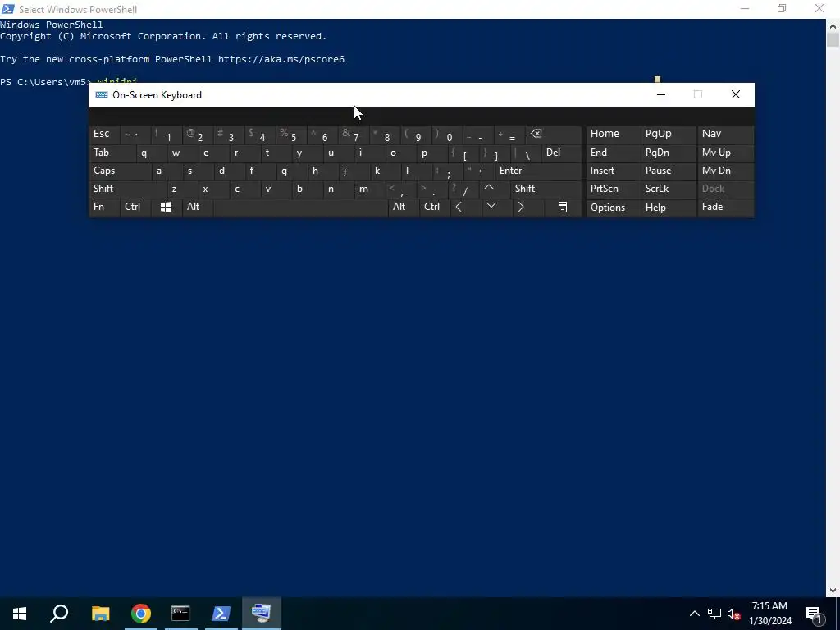Viewport: 840px width, 630px height.
Task: Click the Fade key
Action: point(725,207)
